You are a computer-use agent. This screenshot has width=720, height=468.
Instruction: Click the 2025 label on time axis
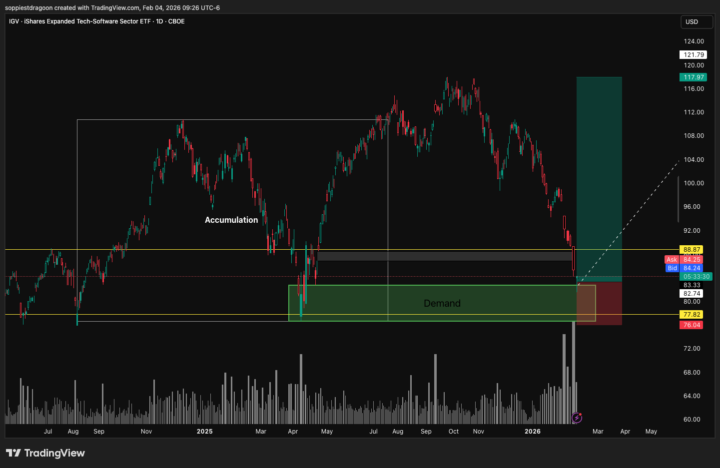click(204, 432)
